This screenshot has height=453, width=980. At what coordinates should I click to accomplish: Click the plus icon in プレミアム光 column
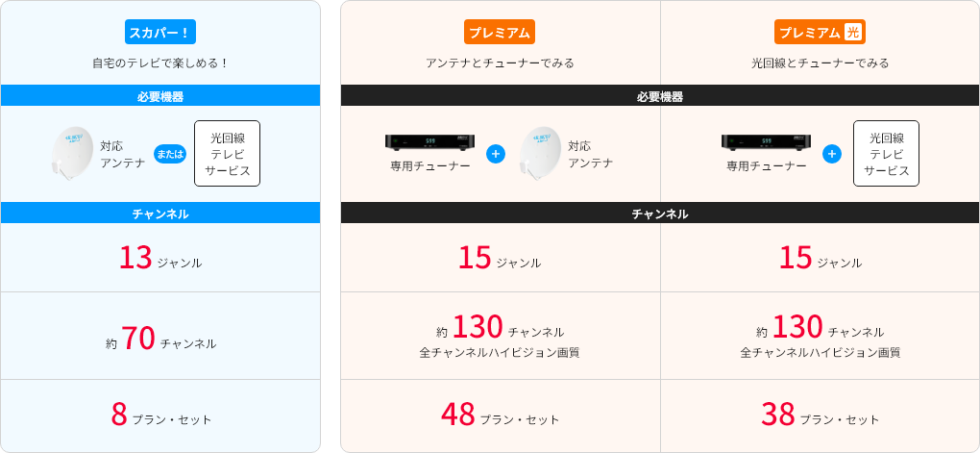point(832,153)
